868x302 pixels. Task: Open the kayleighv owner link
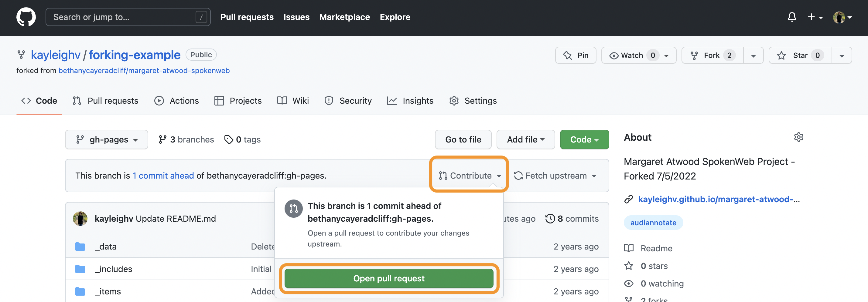coord(56,55)
